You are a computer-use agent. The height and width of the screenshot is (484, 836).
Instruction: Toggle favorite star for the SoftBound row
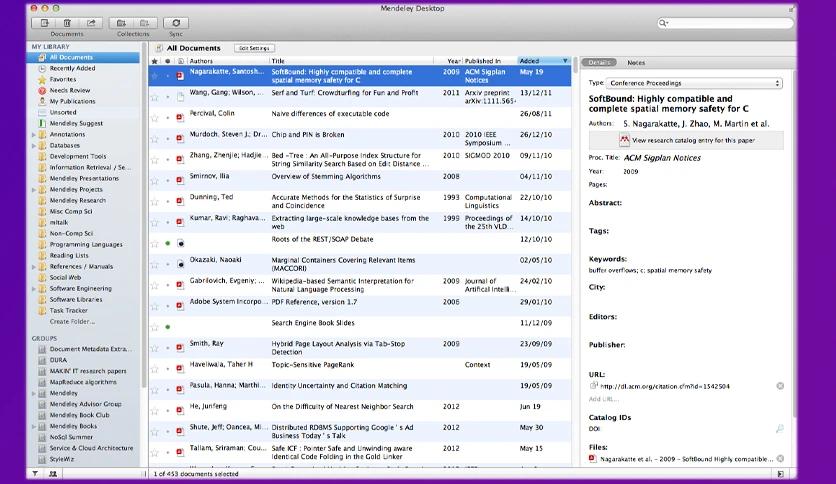pos(155,76)
